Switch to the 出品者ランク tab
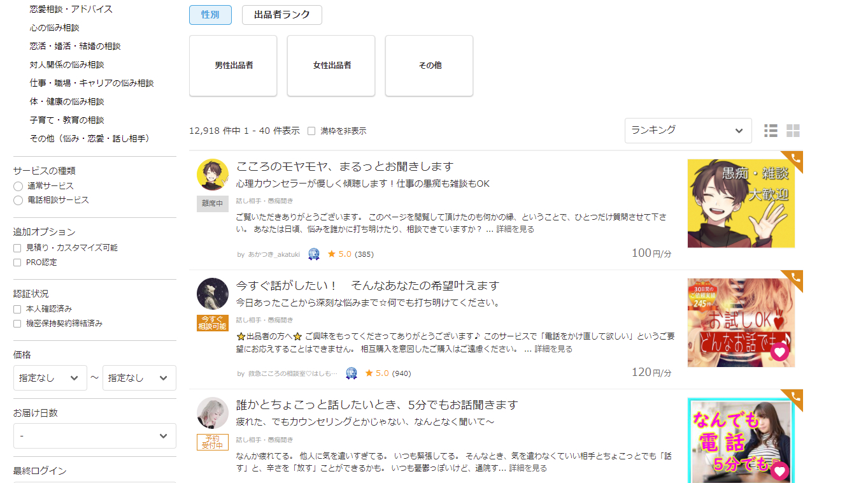The height and width of the screenshot is (483, 868). (x=282, y=15)
